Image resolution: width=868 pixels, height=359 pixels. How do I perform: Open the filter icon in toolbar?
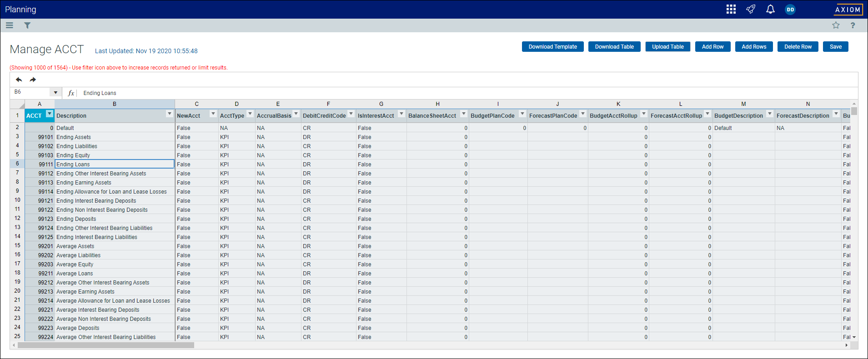[27, 25]
